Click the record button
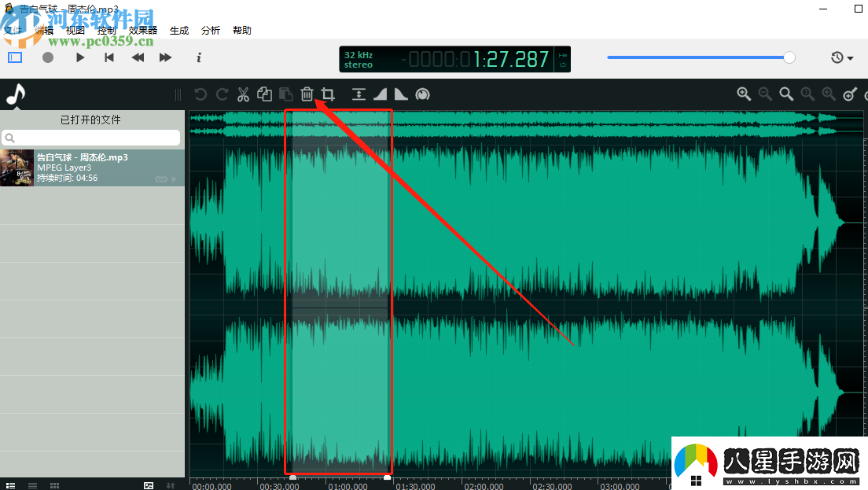Screen dimensions: 868x490 [47, 57]
